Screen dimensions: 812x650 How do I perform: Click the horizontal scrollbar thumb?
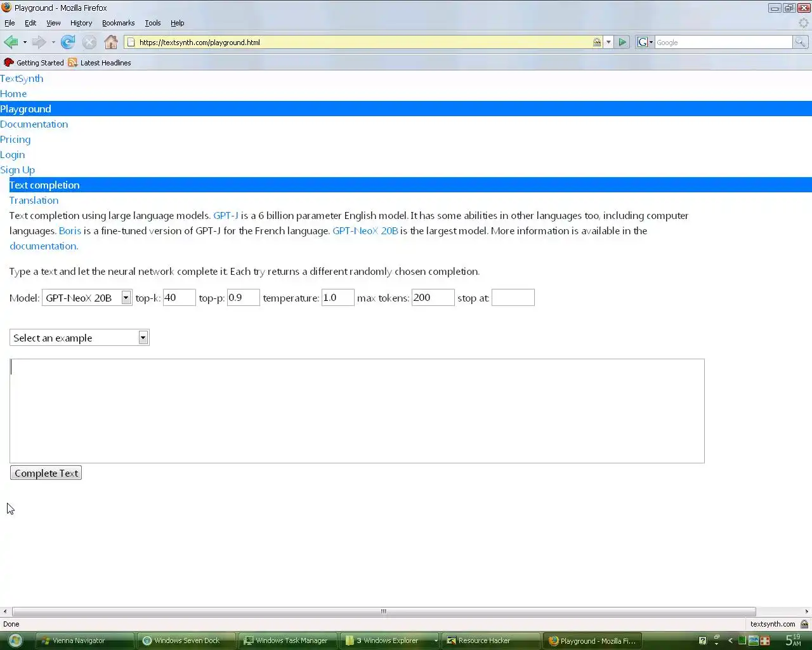pos(384,612)
